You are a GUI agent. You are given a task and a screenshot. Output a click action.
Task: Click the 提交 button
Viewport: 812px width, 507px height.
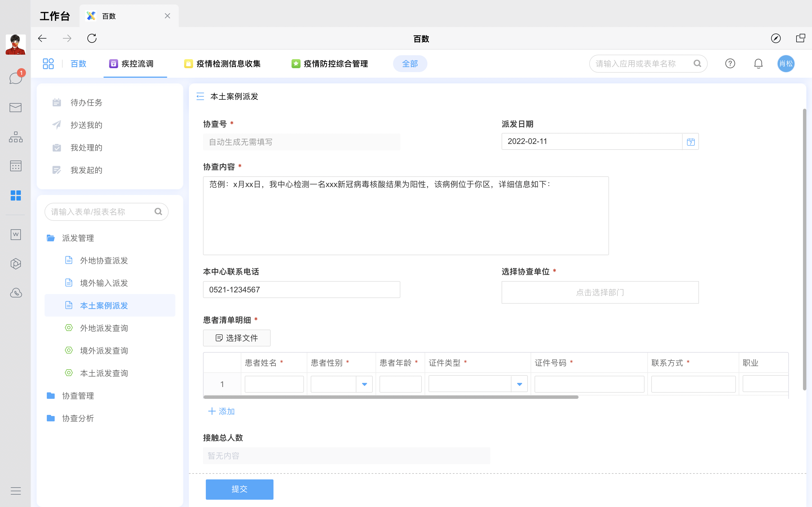[x=239, y=489]
